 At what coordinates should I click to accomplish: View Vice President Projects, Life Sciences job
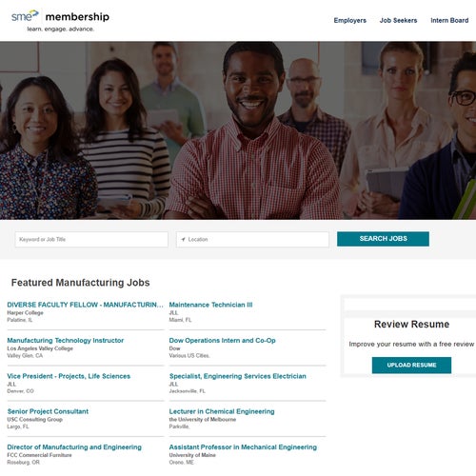[x=69, y=376]
